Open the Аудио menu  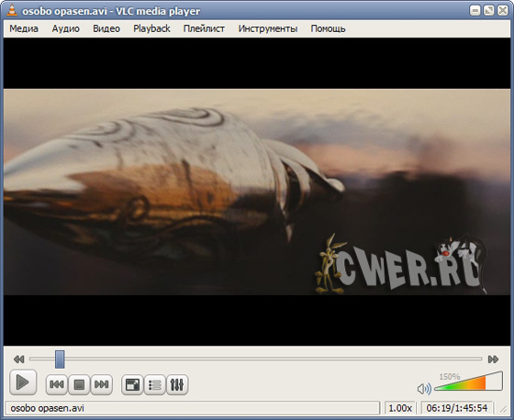pyautogui.click(x=65, y=28)
